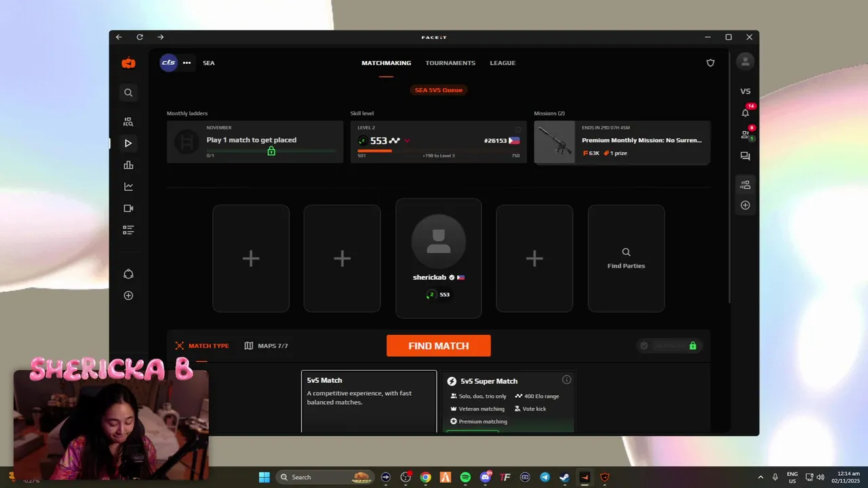Click the #26153 rank text

496,141
